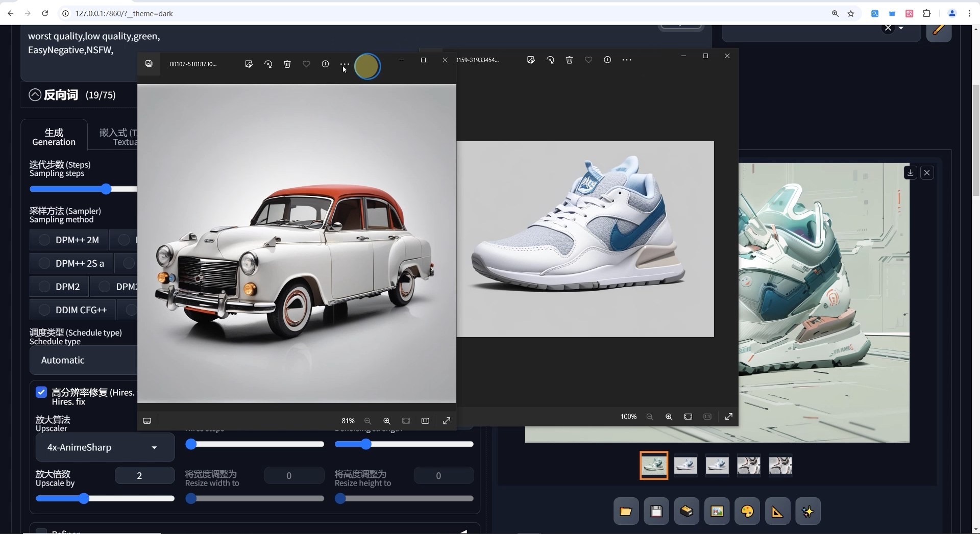Rotate the car photo

pyautogui.click(x=268, y=64)
